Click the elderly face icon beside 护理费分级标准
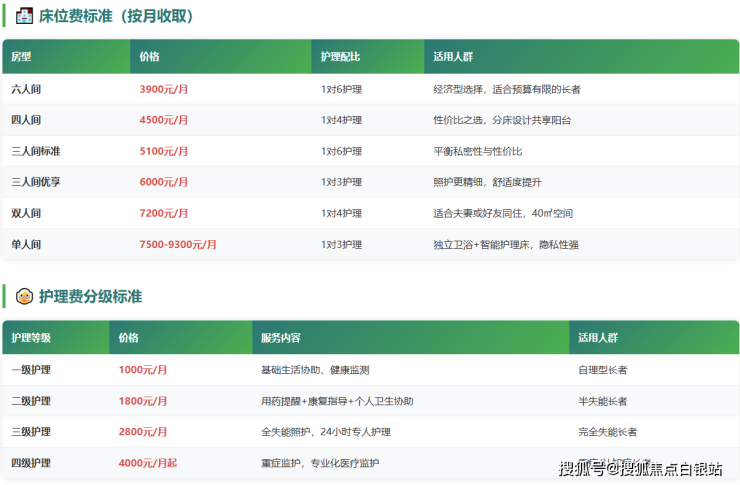 click(x=25, y=296)
